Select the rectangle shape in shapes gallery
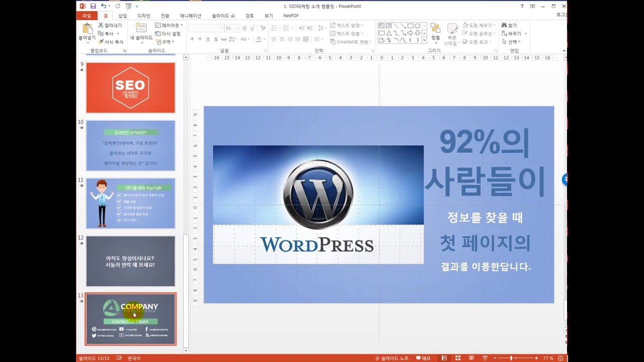 pyautogui.click(x=410, y=26)
